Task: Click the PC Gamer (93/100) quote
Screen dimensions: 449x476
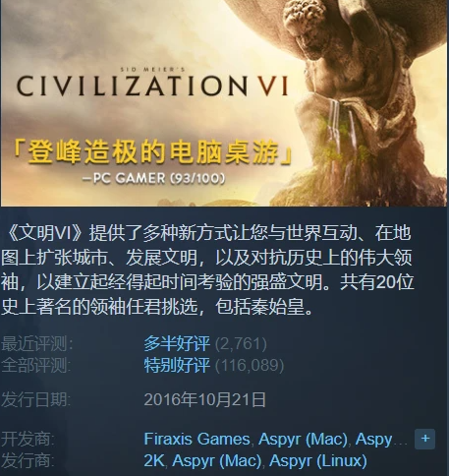Action: coord(153,178)
